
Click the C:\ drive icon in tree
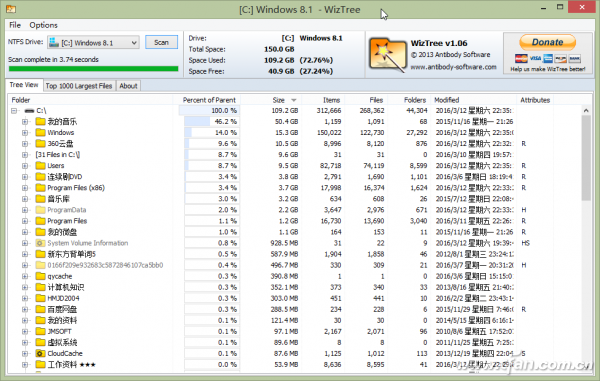tap(29, 111)
